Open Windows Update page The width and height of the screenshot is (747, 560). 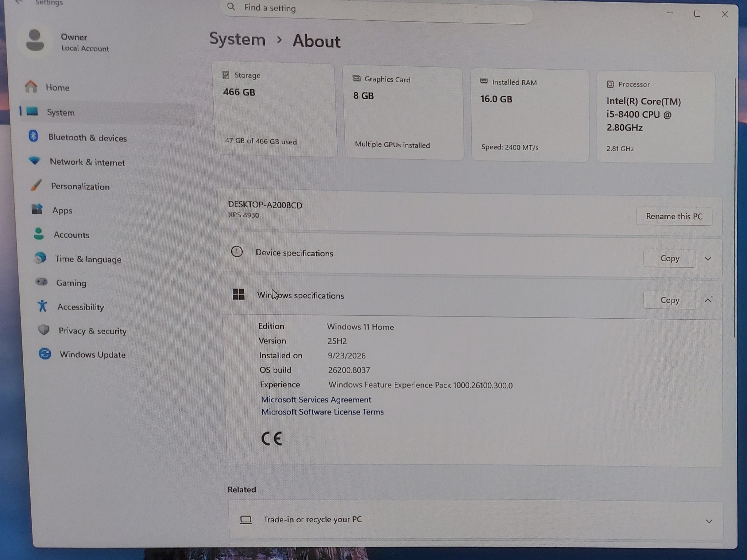click(x=93, y=354)
